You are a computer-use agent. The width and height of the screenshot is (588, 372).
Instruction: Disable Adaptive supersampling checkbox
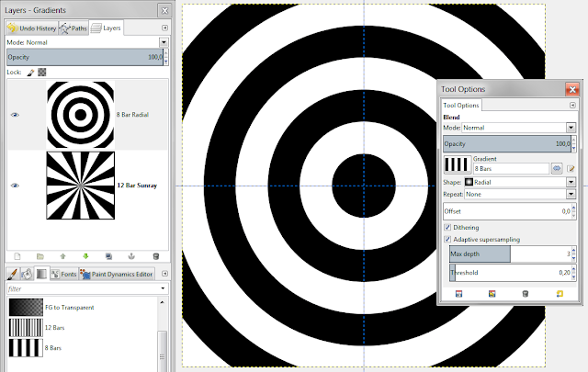tap(447, 239)
